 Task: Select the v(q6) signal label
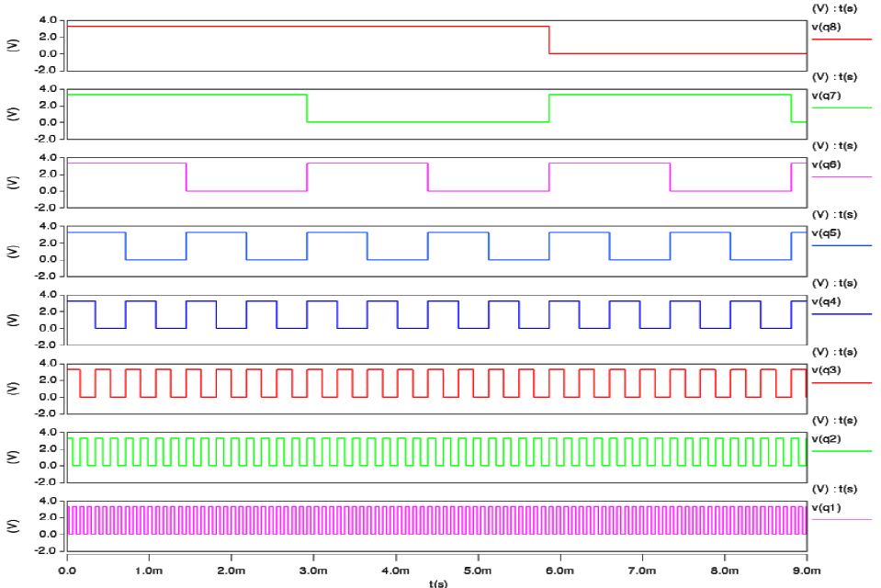click(x=826, y=164)
